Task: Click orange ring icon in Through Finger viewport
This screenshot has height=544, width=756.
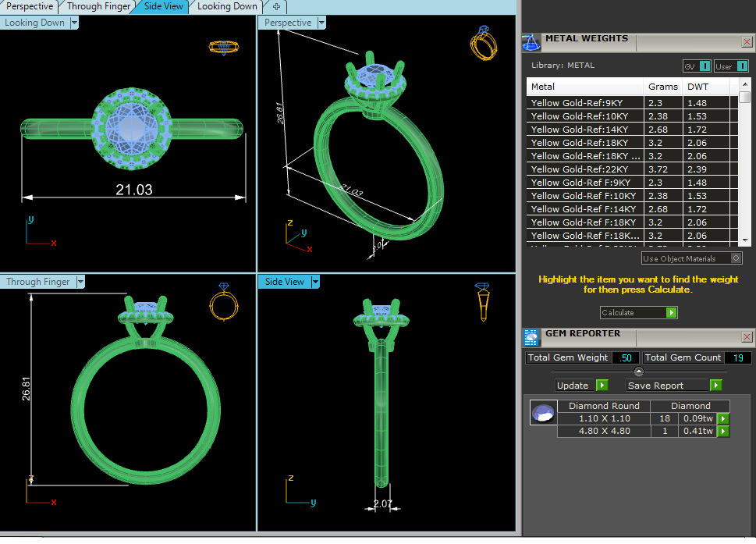Action: [x=224, y=302]
